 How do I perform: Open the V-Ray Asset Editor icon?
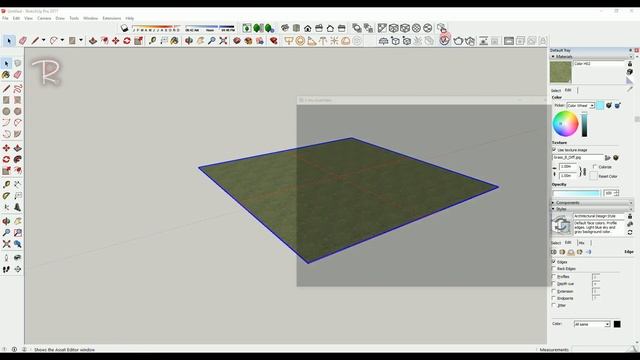click(444, 40)
